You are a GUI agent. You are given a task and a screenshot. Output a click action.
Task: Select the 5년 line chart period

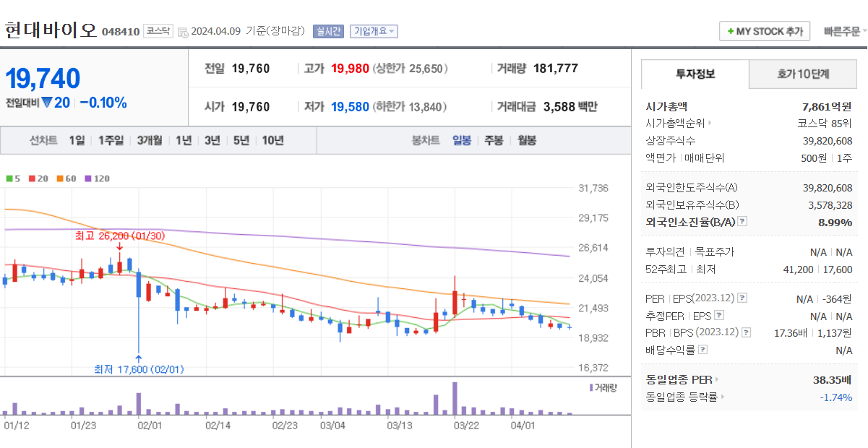[241, 140]
